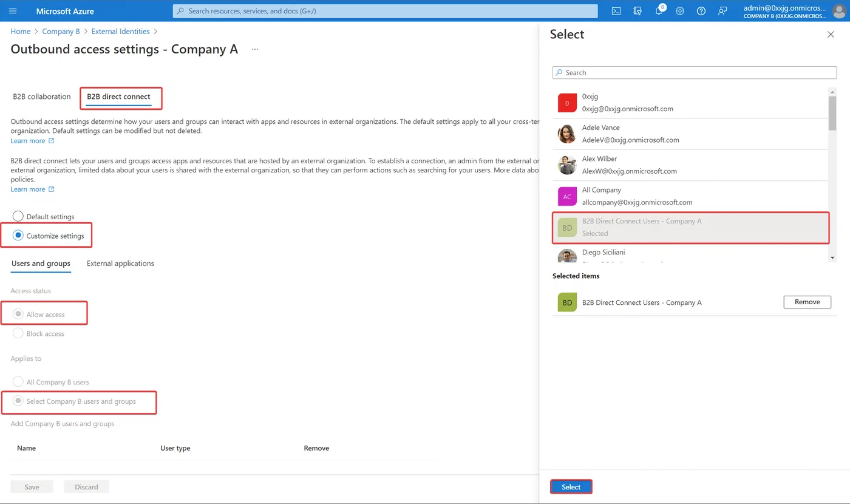Image resolution: width=850 pixels, height=504 pixels.
Task: Open the first Learn more link
Action: [x=28, y=141]
